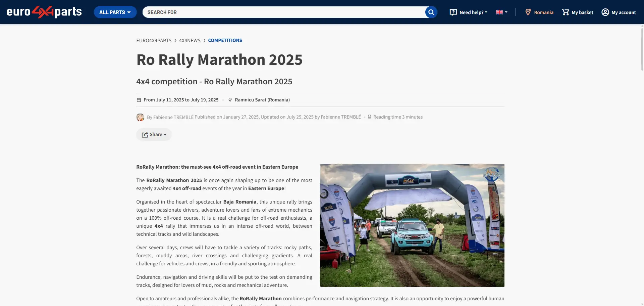Click the Published on January 27, 2025 text
This screenshot has height=306, width=644.
pos(227,117)
